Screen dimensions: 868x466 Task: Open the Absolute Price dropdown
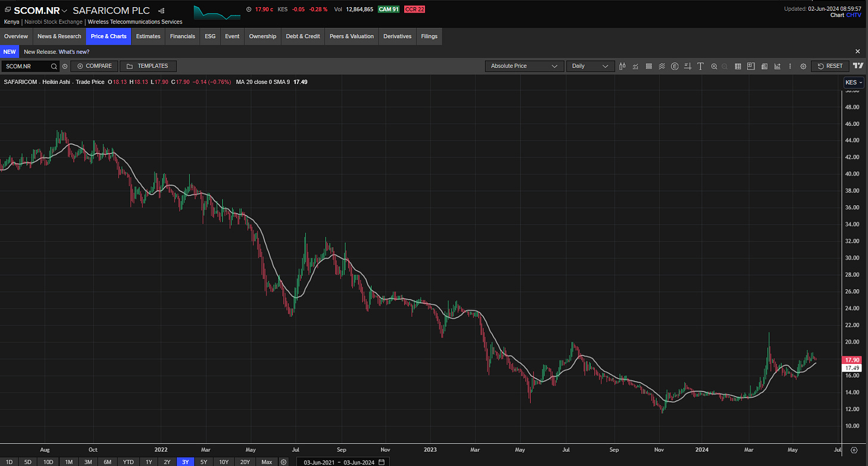point(524,66)
